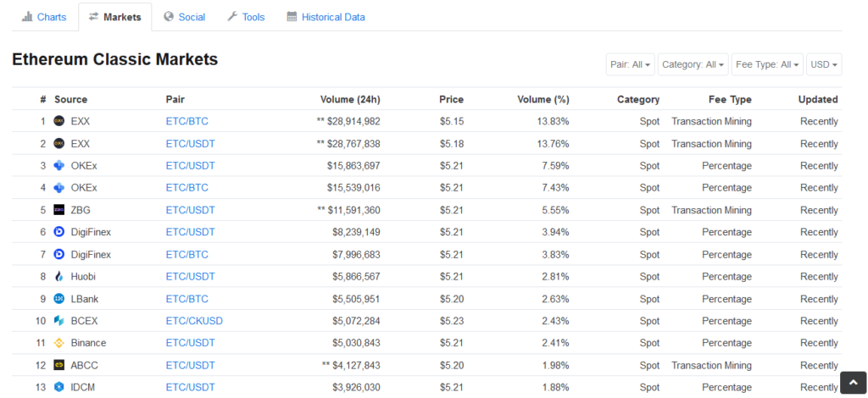Click the scroll-to-top arrow button
The image size is (868, 398).
pyautogui.click(x=853, y=383)
